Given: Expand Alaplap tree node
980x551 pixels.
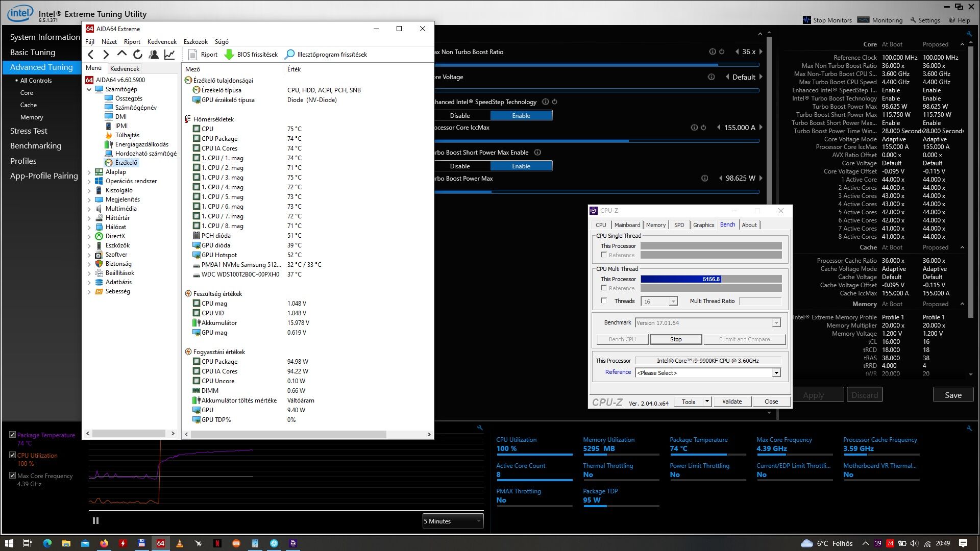Looking at the screenshot, I should point(89,172).
